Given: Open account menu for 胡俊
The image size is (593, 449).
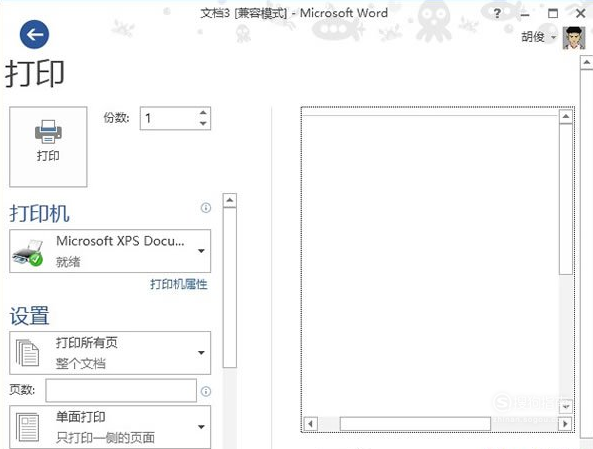Looking at the screenshot, I should point(539,37).
